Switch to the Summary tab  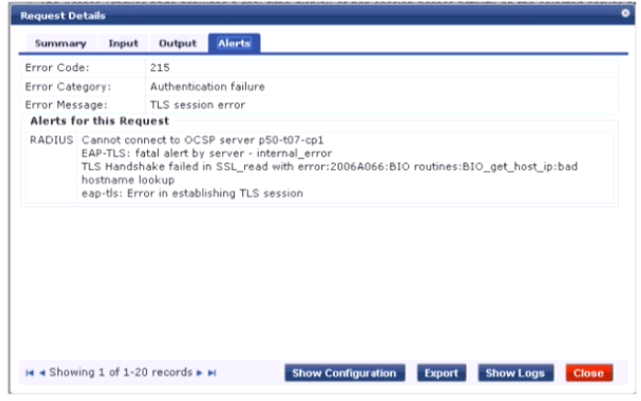[61, 43]
